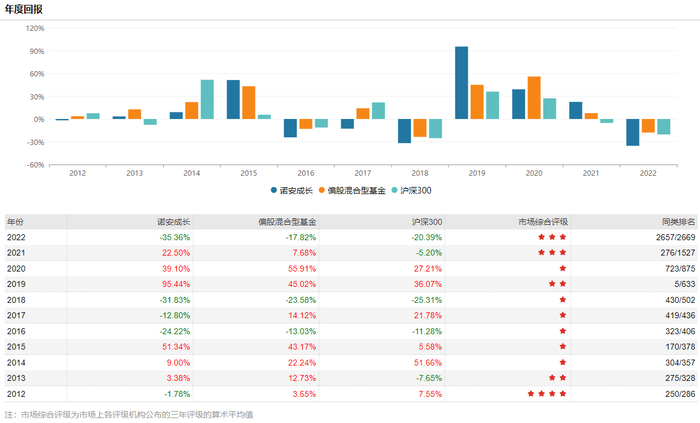700x423 pixels.
Task: Click the 2013 row's two-star rating
Action: 558,379
